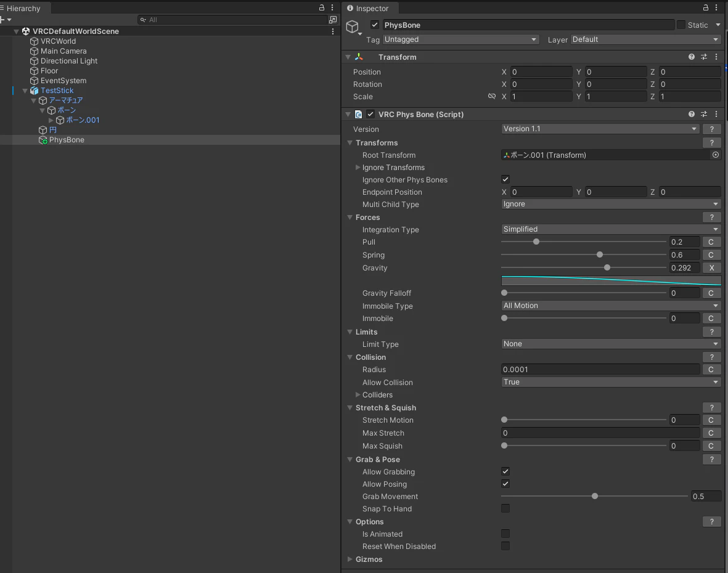Open VRC Phys Bone preset settings icon
This screenshot has height=573, width=728.
coord(704,114)
